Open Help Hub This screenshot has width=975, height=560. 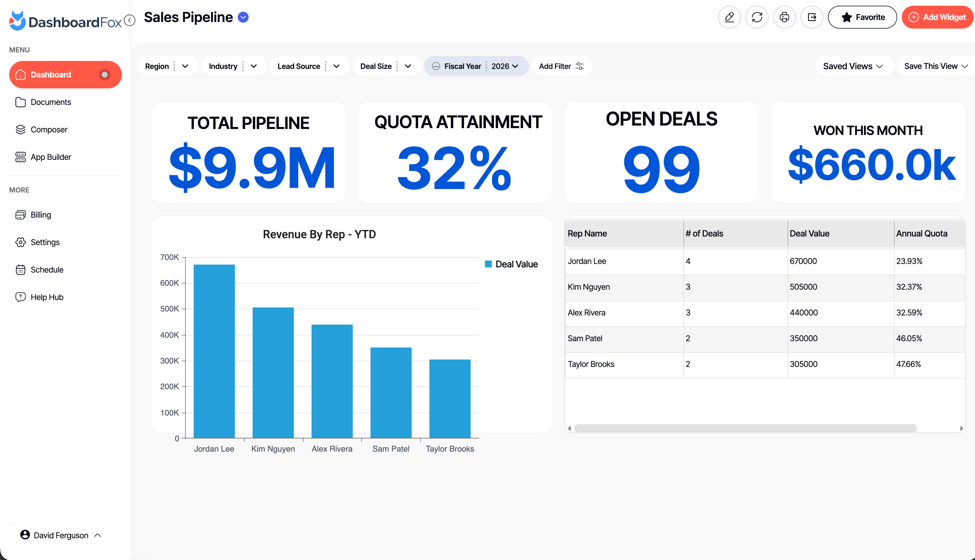tap(47, 297)
